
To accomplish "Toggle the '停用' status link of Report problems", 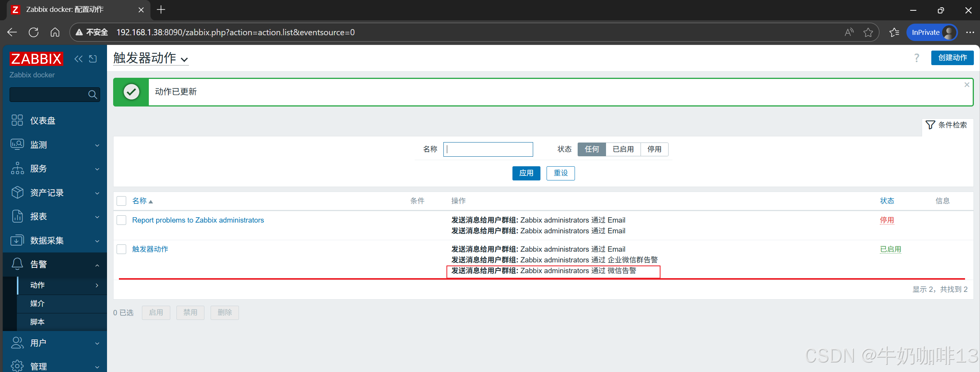I will [887, 220].
